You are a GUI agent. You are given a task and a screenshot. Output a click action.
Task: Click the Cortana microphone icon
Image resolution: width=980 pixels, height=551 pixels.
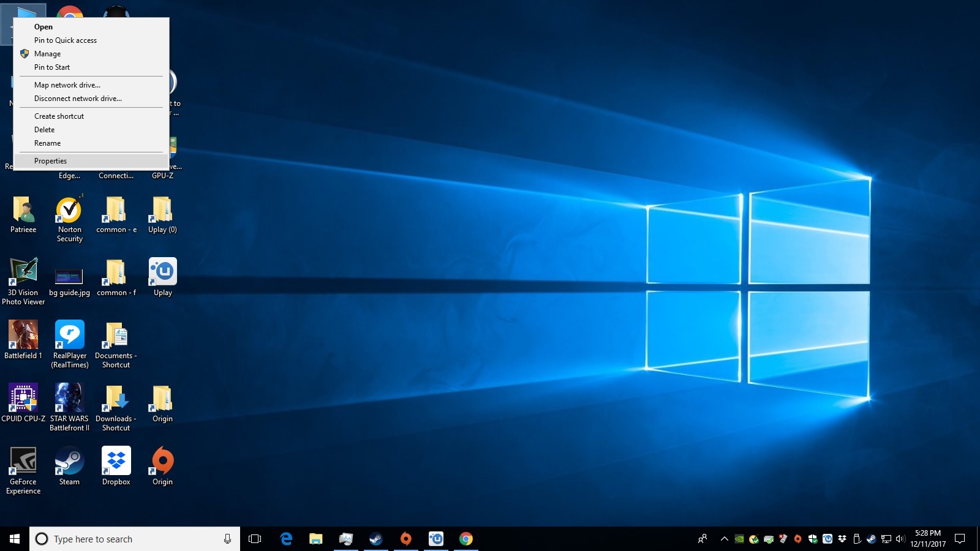click(x=227, y=539)
